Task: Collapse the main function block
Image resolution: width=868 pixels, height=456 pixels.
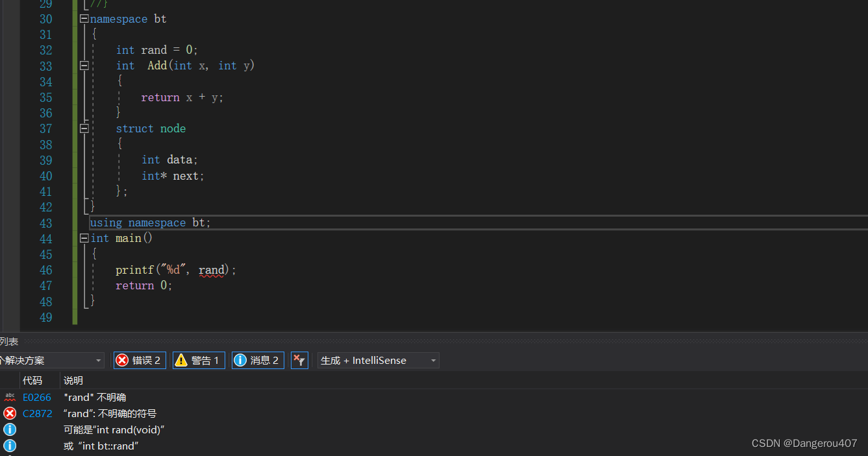Action: point(84,238)
